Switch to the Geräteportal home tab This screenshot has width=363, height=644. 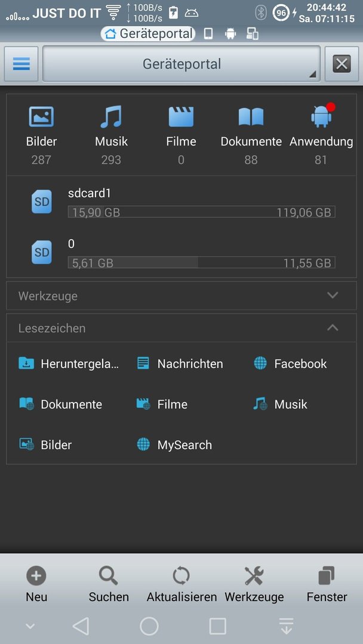tap(149, 33)
